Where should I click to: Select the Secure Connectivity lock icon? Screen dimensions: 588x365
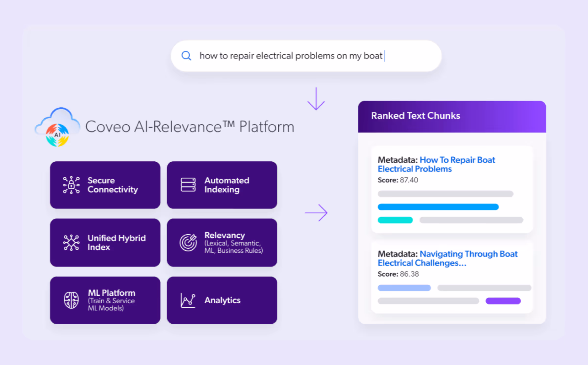[71, 185]
